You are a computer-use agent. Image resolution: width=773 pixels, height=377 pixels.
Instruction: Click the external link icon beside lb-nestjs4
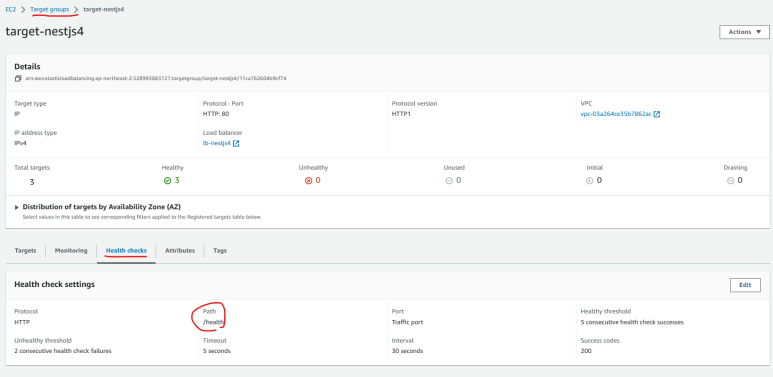click(x=236, y=144)
